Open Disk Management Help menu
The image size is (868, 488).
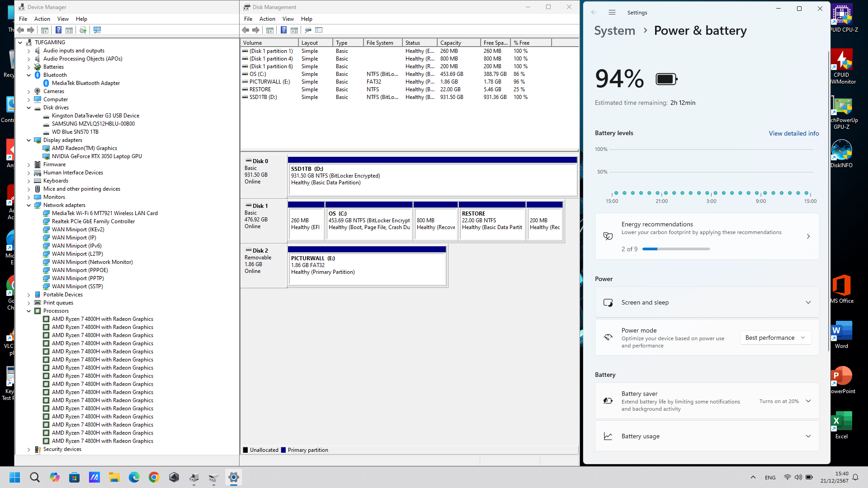coord(307,19)
